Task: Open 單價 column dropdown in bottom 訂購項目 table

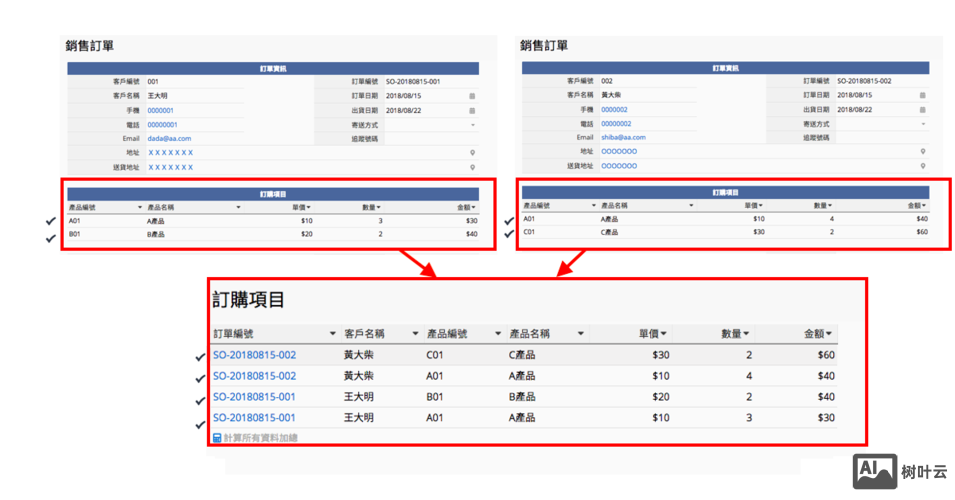Action: [x=663, y=334]
